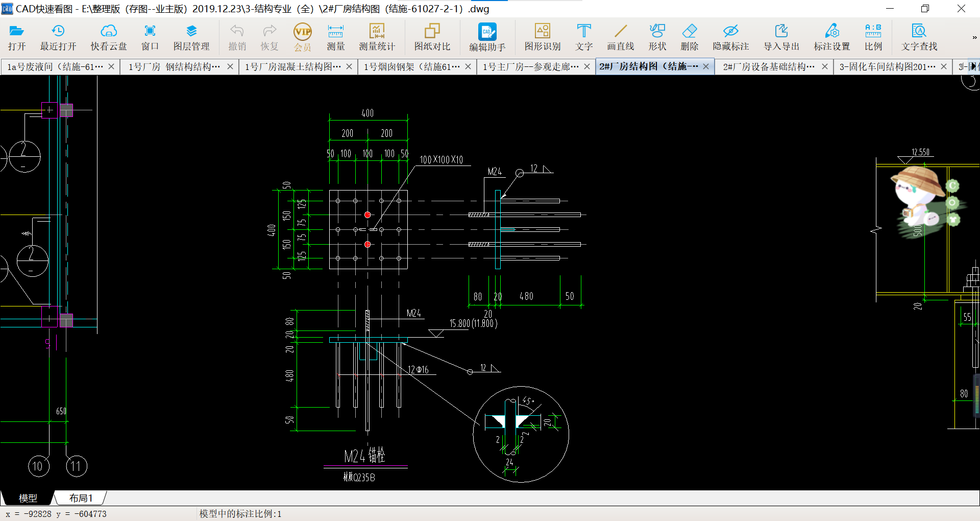
Task: Click the 100X100X10 annotation text
Action: [x=442, y=160]
